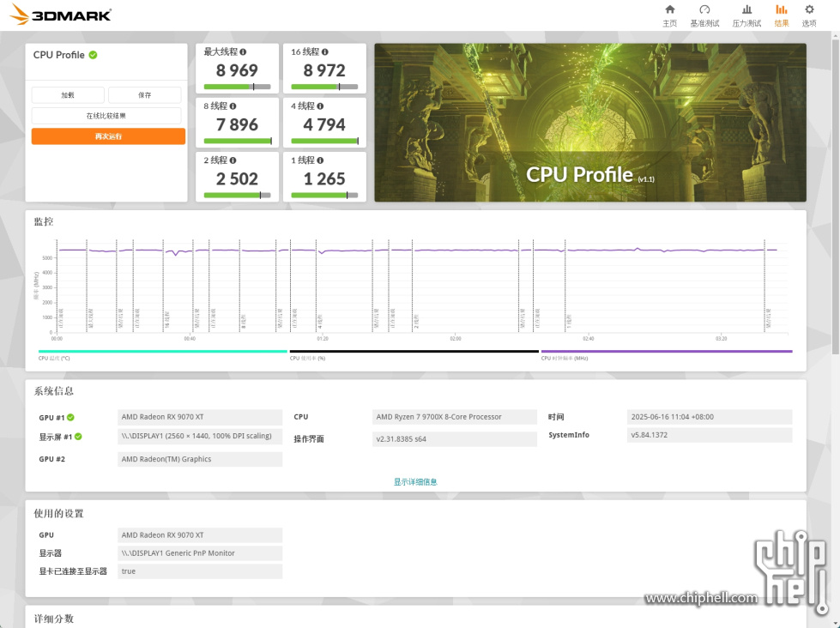The width and height of the screenshot is (840, 628).
Task: Click the 显卡已连接至显示器 true value
Action: 200,571
